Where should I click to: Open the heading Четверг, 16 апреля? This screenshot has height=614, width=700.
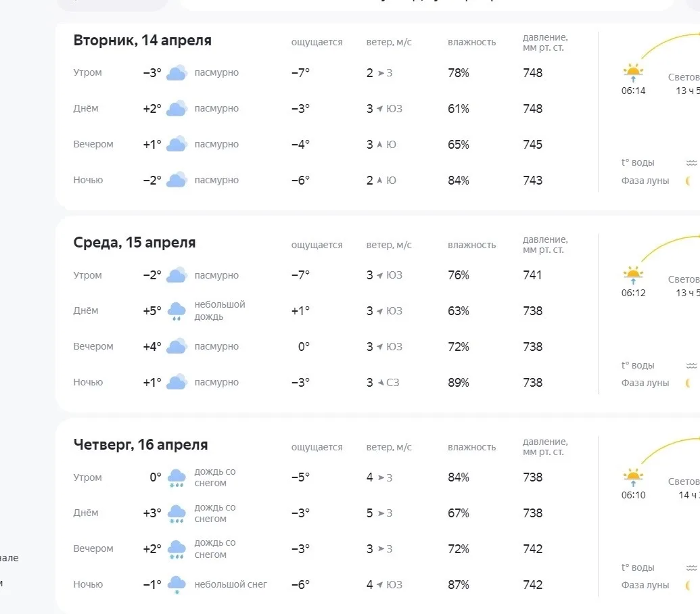click(x=141, y=444)
